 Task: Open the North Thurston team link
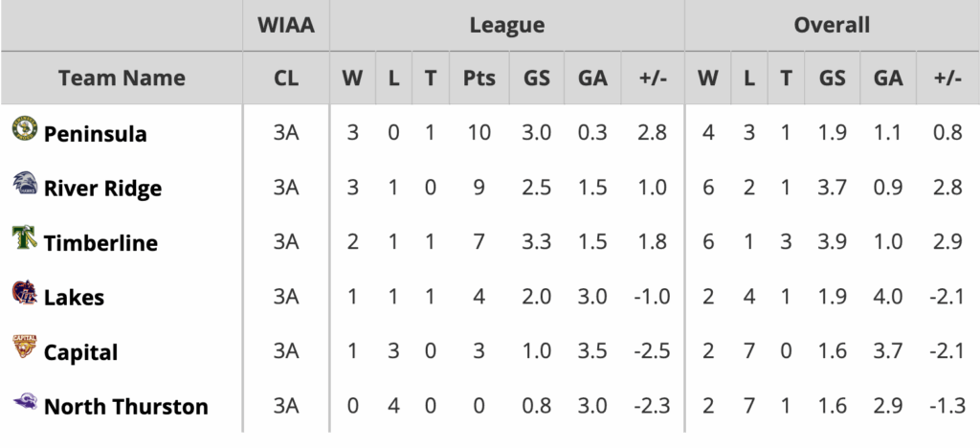pos(125,407)
